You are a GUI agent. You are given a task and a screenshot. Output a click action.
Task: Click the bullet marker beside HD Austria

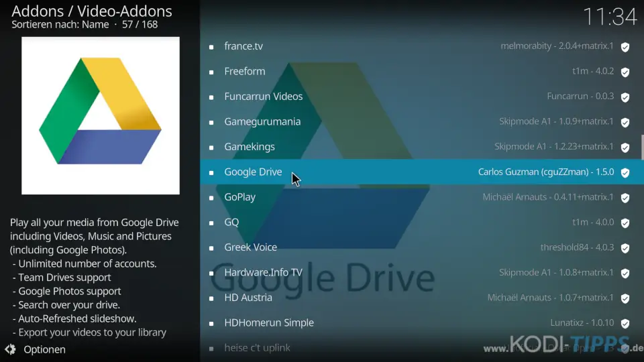[x=211, y=299]
